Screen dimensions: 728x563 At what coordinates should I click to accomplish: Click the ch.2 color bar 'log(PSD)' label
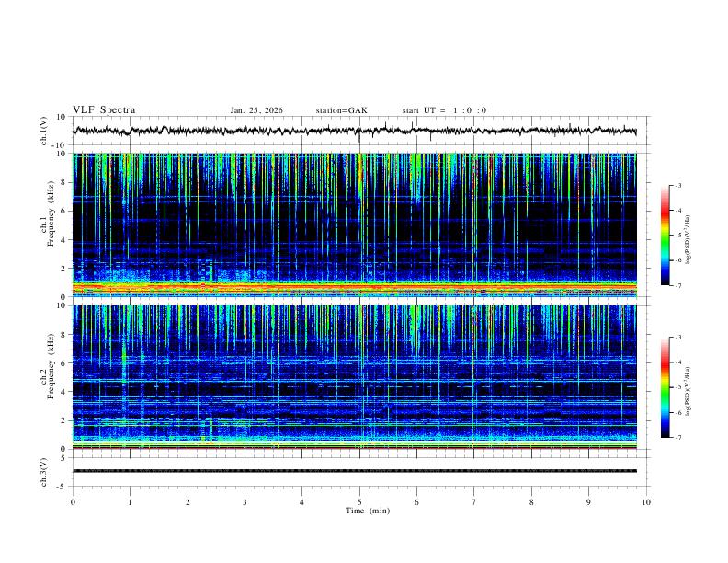pos(688,391)
